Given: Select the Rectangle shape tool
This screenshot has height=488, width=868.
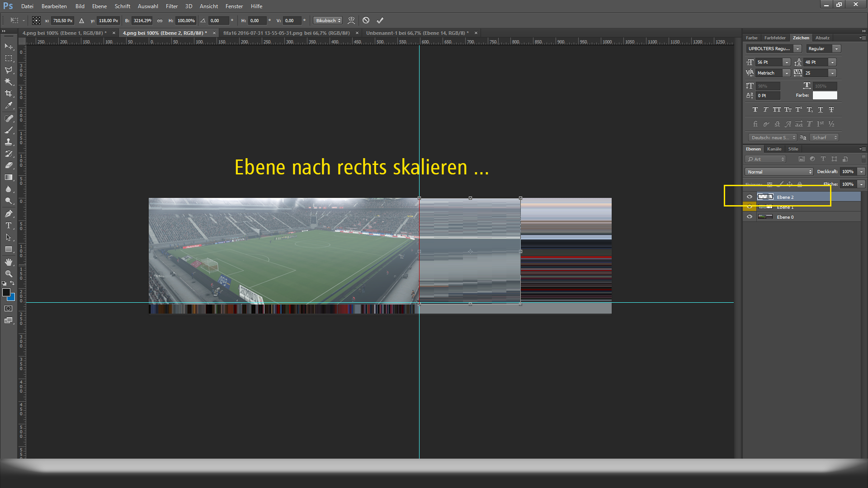Looking at the screenshot, I should [x=9, y=249].
